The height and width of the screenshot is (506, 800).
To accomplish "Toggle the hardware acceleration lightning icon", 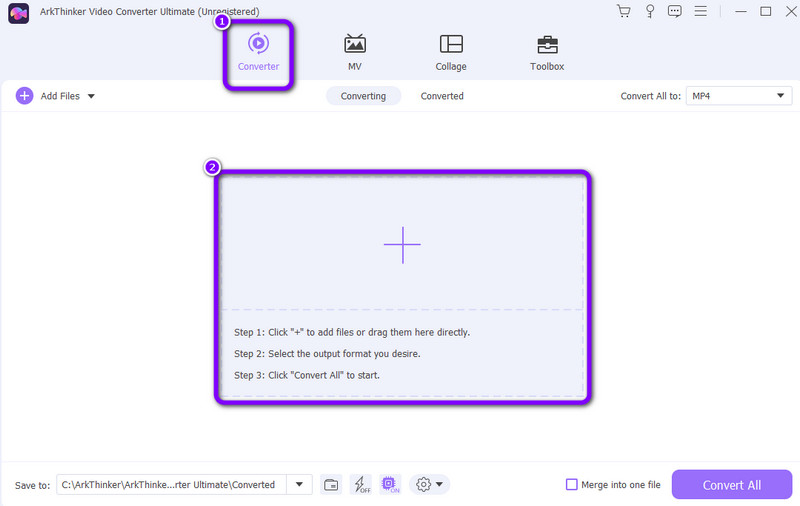I will pyautogui.click(x=362, y=485).
